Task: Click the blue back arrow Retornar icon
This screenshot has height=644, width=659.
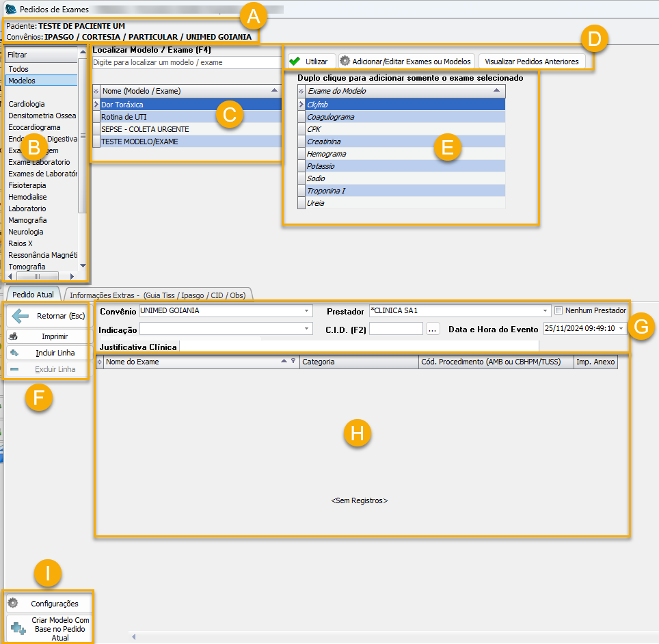Action: [x=21, y=316]
